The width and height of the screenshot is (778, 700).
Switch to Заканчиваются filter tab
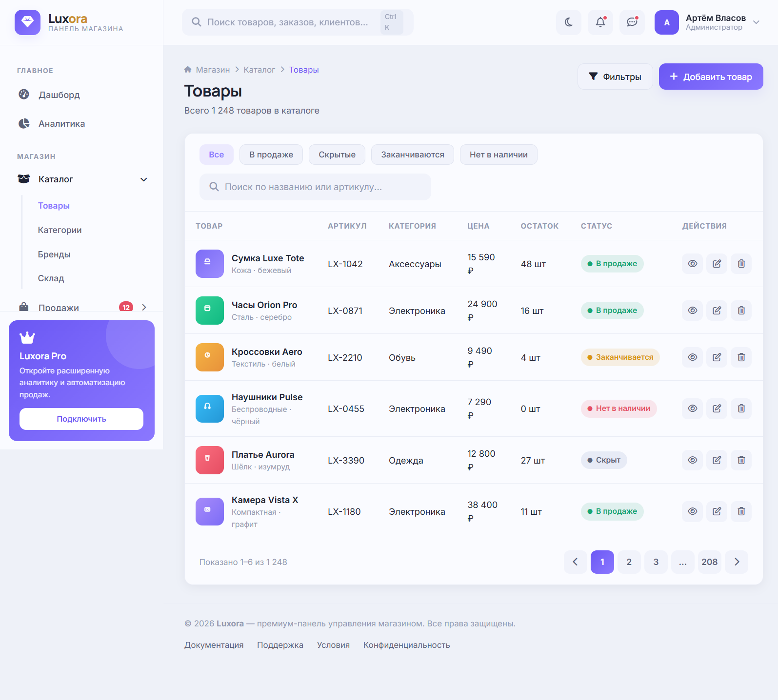click(413, 155)
